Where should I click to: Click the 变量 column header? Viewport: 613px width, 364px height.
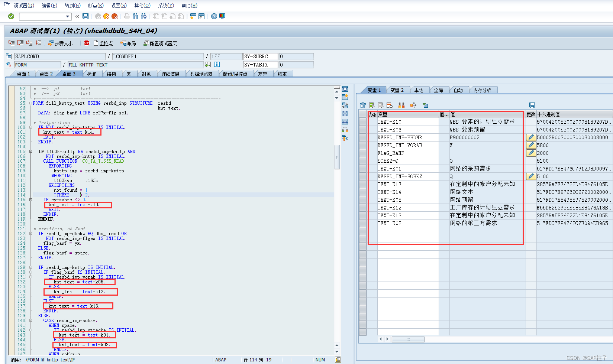coord(408,114)
